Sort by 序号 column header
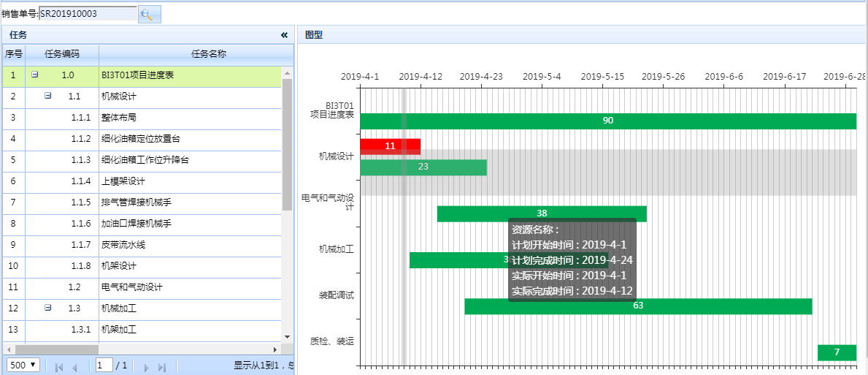 coord(14,54)
